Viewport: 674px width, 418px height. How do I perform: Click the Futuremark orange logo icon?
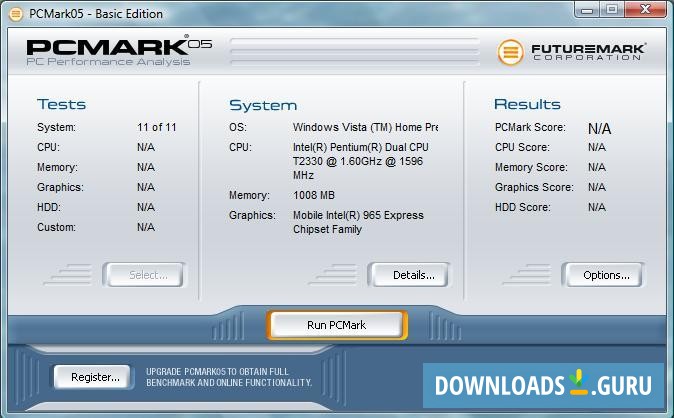coord(510,52)
